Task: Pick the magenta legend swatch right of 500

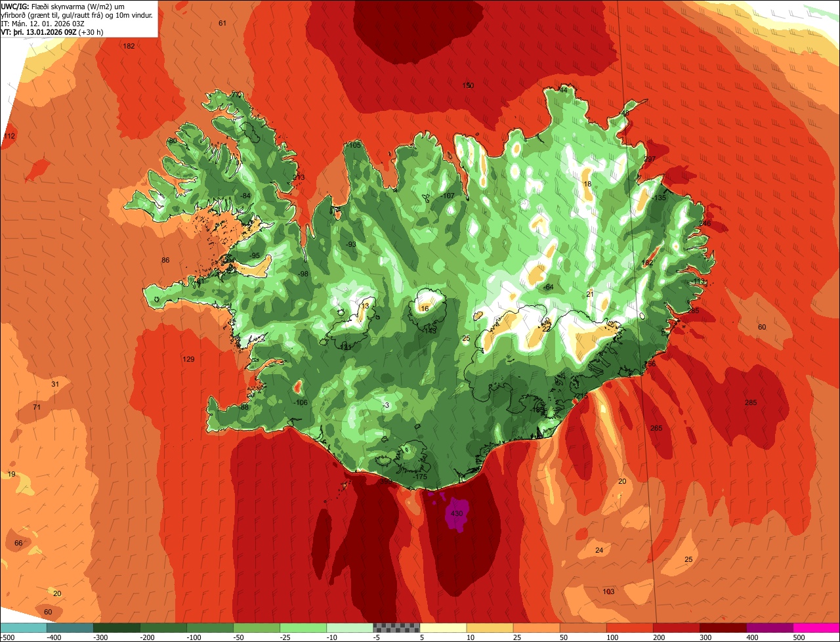Action: [816, 628]
